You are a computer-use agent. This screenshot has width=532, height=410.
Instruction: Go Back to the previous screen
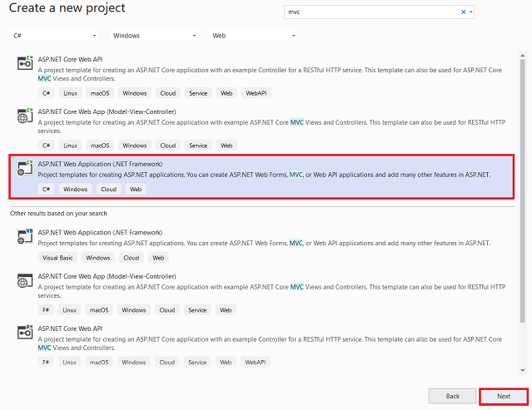coord(452,396)
